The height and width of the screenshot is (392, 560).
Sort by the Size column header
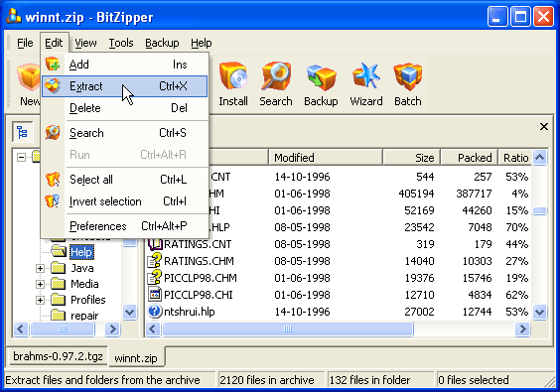pos(411,158)
